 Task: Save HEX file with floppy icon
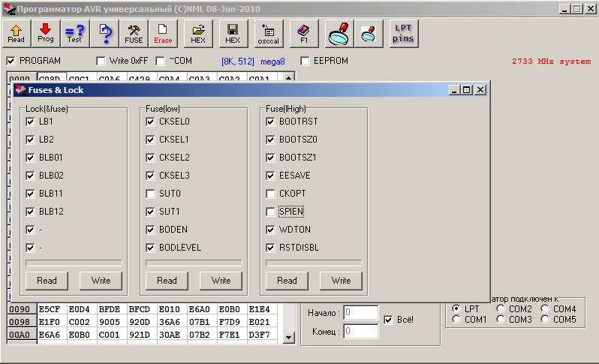pyautogui.click(x=233, y=33)
